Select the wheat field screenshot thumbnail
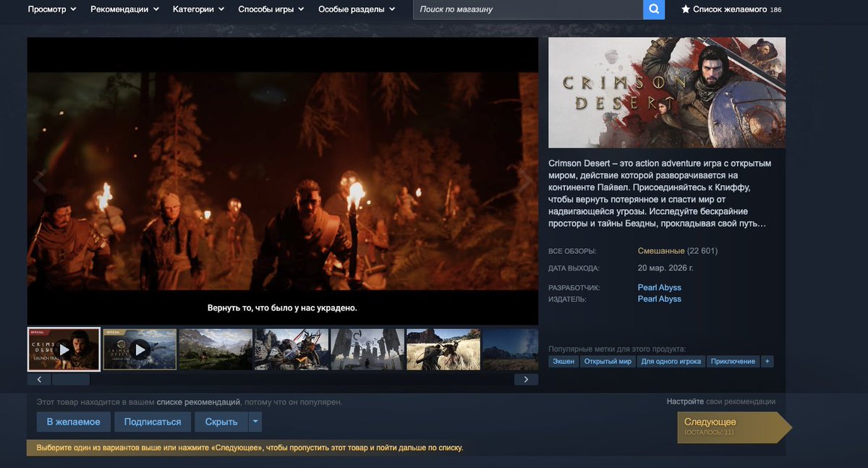Image resolution: width=868 pixels, height=468 pixels. [443, 349]
